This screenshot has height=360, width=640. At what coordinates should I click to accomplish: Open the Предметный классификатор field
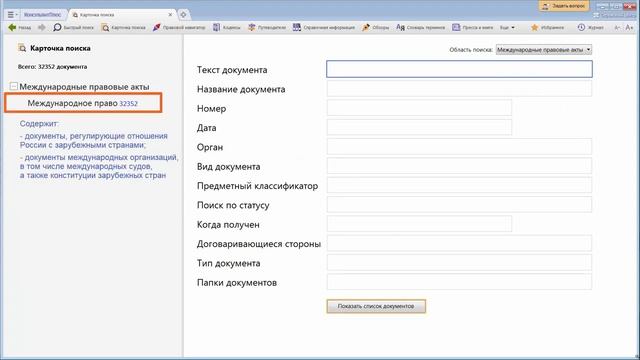459,185
